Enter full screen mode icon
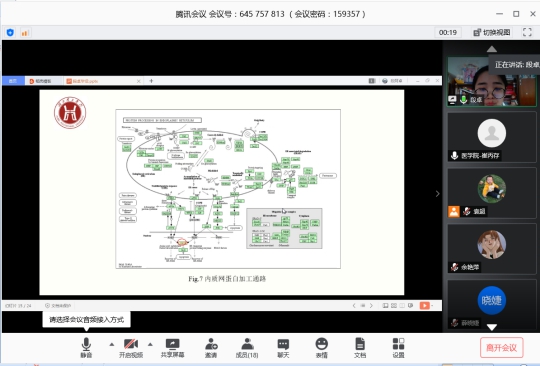 coord(527,32)
